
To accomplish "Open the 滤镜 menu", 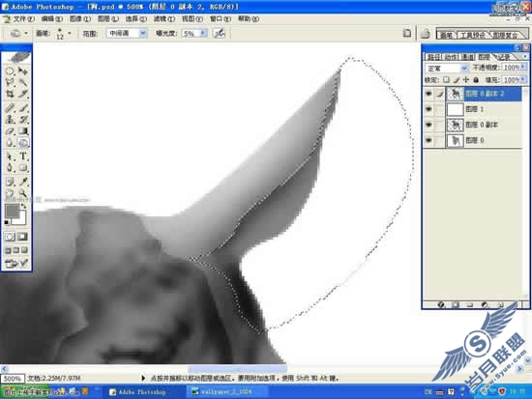I will (164, 19).
